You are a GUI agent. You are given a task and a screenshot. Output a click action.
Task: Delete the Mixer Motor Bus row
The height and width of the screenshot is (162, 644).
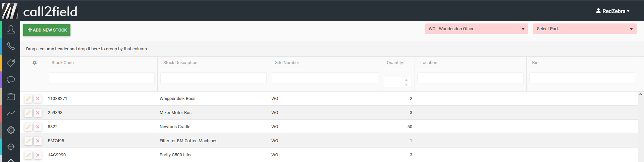[x=38, y=113]
